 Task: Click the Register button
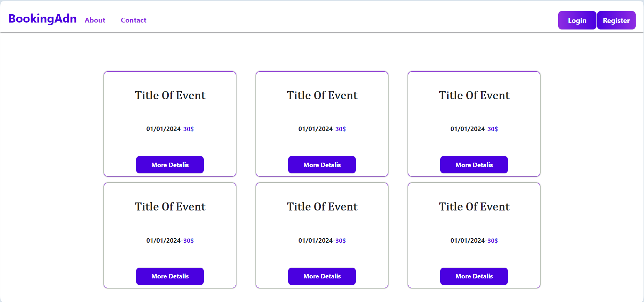(616, 20)
